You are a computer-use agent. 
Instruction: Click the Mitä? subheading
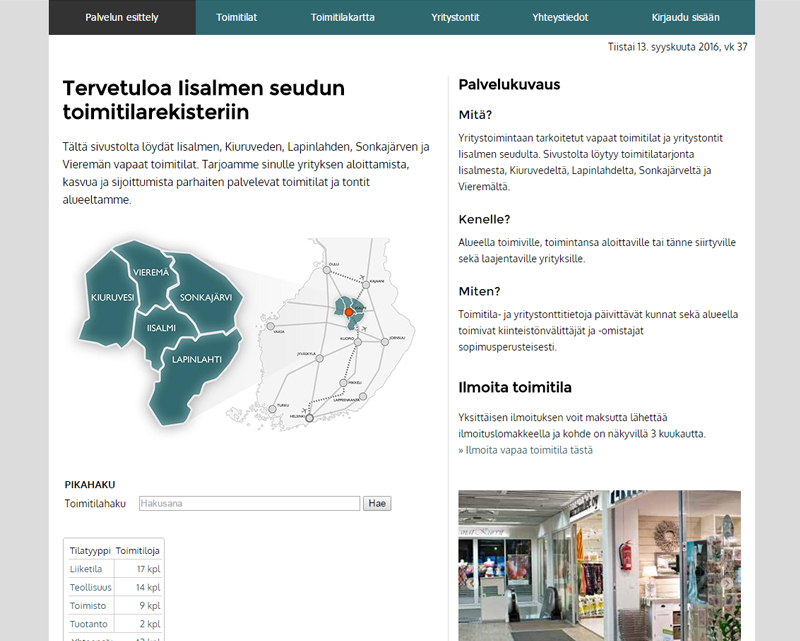click(x=475, y=115)
